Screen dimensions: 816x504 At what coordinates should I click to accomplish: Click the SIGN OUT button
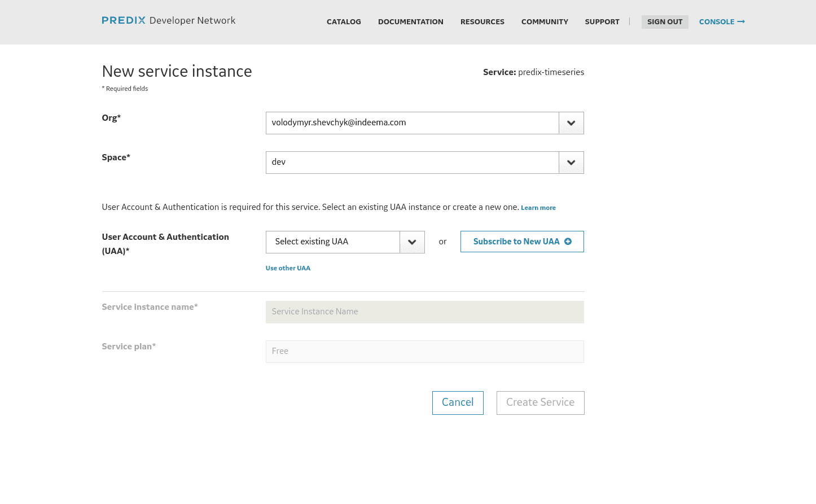665,21
